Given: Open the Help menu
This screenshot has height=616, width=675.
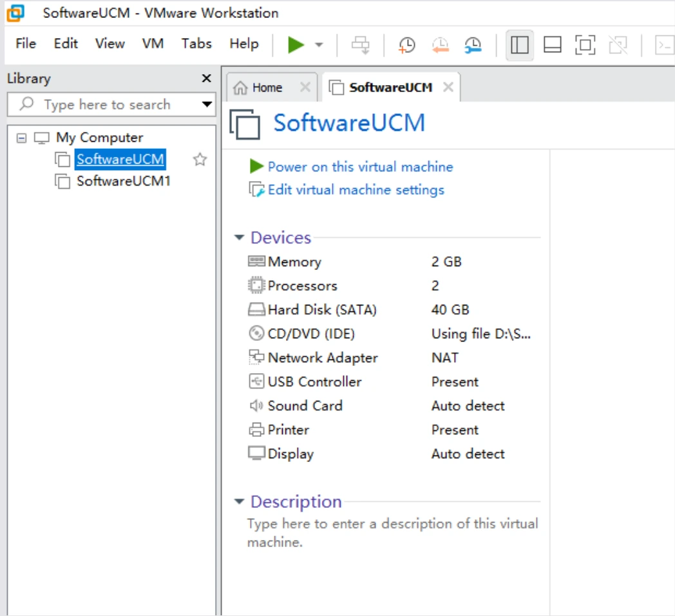Looking at the screenshot, I should click(x=244, y=44).
